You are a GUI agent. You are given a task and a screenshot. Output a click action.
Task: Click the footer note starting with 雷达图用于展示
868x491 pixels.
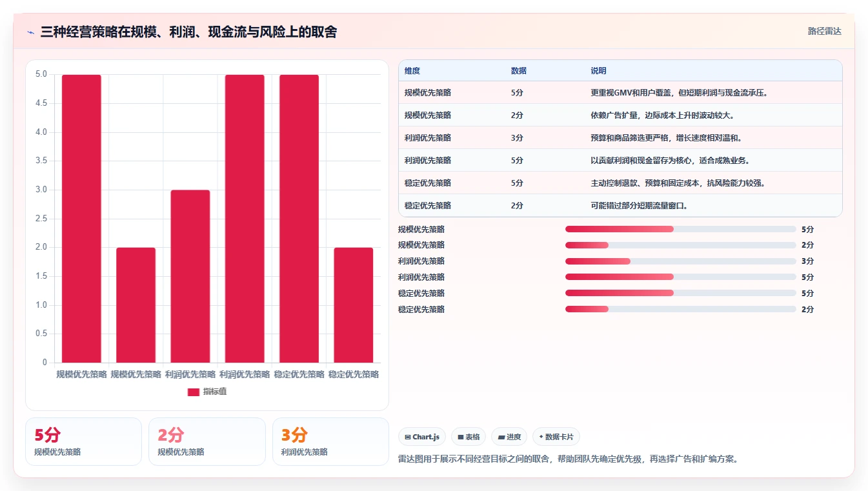(568, 459)
